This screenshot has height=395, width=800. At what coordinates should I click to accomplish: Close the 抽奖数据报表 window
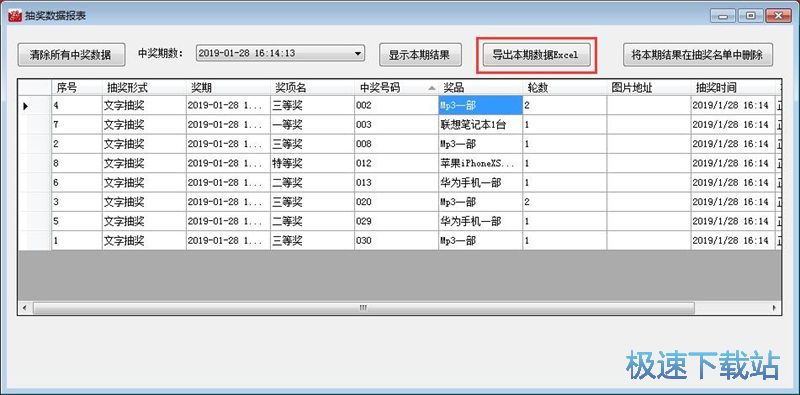point(777,16)
